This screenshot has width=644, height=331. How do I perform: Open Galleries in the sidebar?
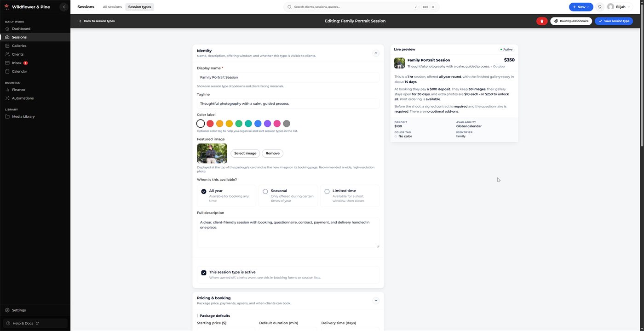(x=35, y=46)
